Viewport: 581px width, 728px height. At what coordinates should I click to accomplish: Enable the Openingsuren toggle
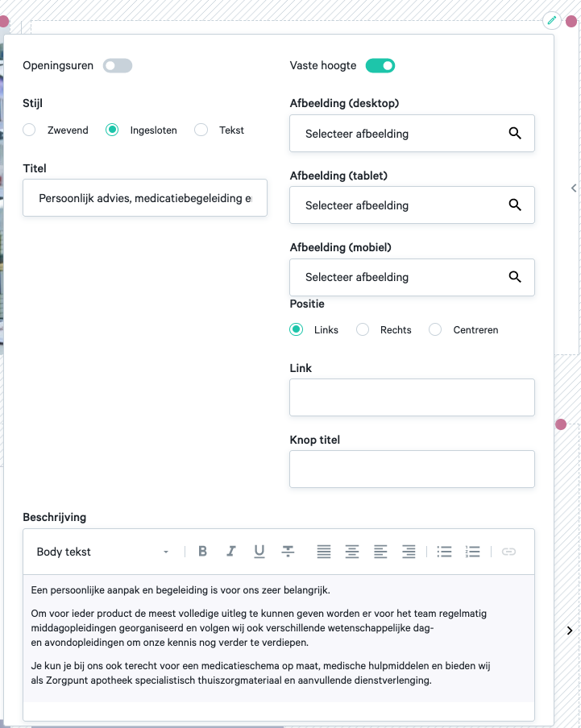(118, 65)
